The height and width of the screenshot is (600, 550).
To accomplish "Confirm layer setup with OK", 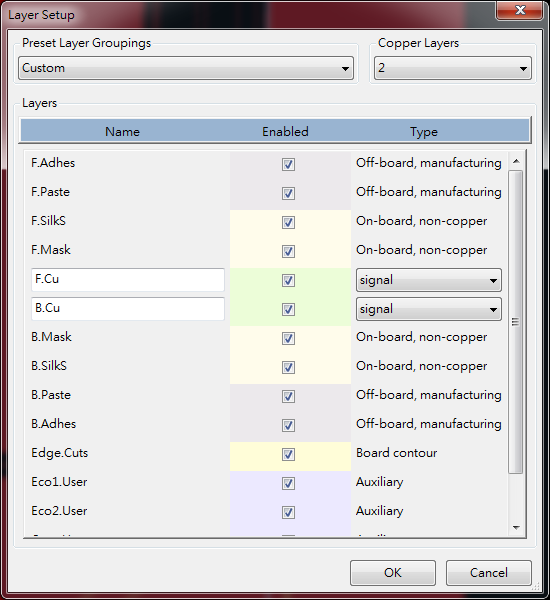I will (x=393, y=573).
